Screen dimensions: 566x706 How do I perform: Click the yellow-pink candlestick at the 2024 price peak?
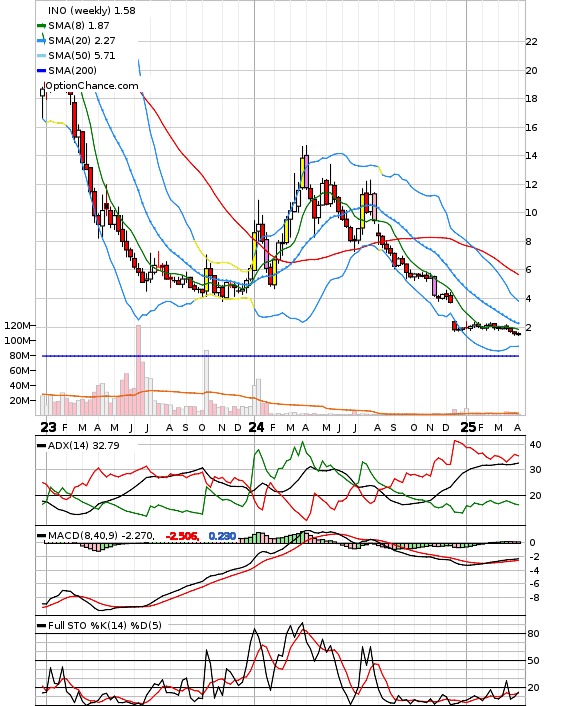(304, 171)
